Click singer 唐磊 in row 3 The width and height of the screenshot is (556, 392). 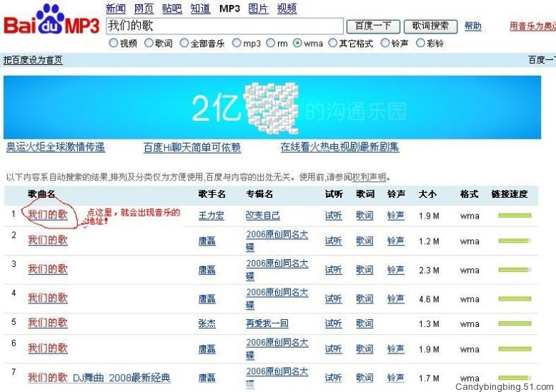tap(207, 270)
